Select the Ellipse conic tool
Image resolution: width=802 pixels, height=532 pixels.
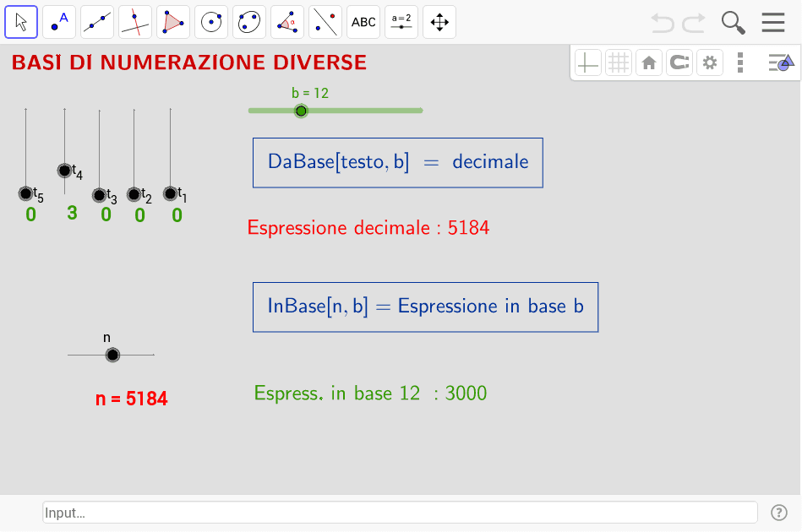[249, 22]
